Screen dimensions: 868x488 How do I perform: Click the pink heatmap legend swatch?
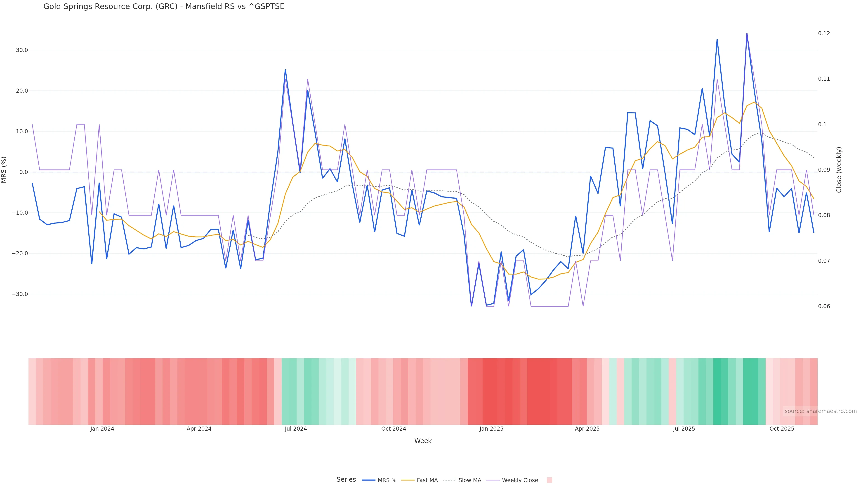(x=549, y=480)
